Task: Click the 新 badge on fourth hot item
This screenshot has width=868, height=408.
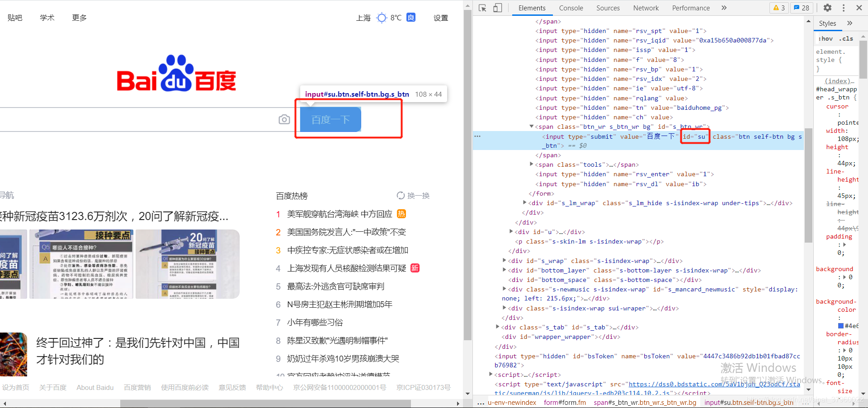Action: 415,268
